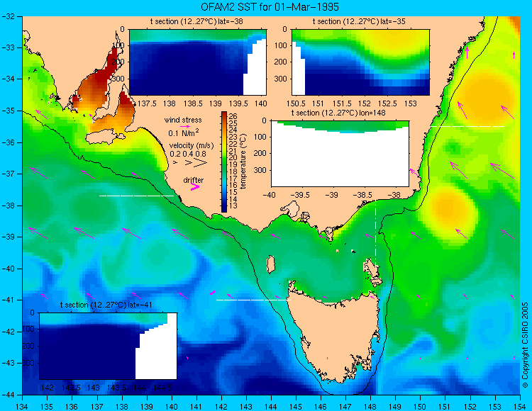Click the white dashed section line at lat -41

point(253,300)
